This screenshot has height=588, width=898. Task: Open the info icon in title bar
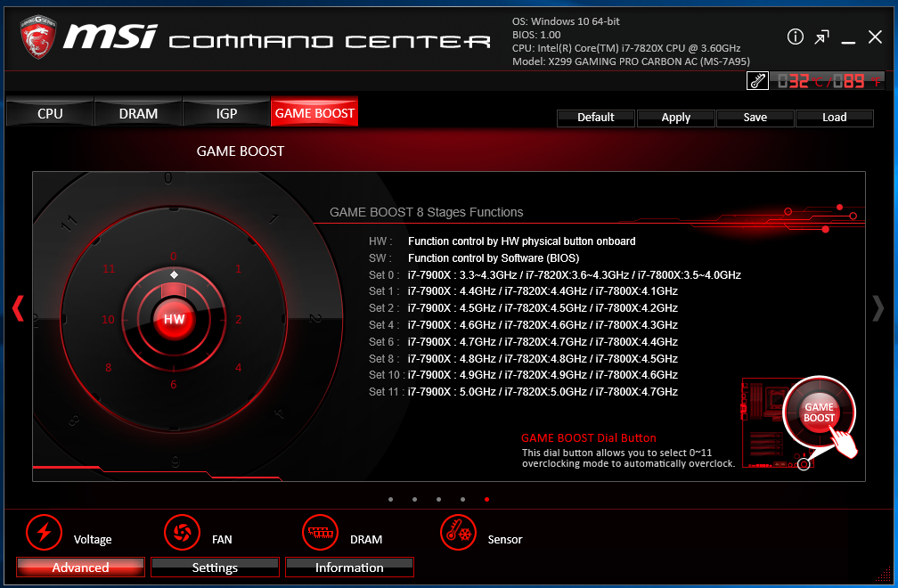[x=795, y=37]
